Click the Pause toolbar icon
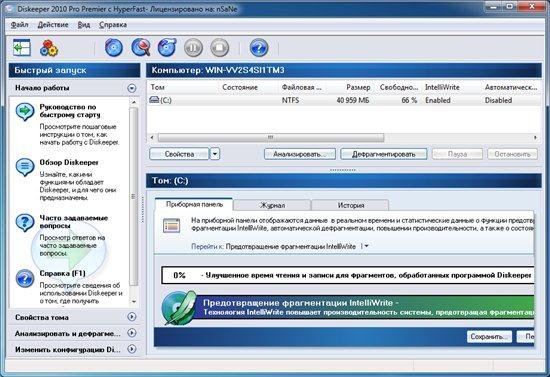This screenshot has height=377, width=550. pos(193,48)
